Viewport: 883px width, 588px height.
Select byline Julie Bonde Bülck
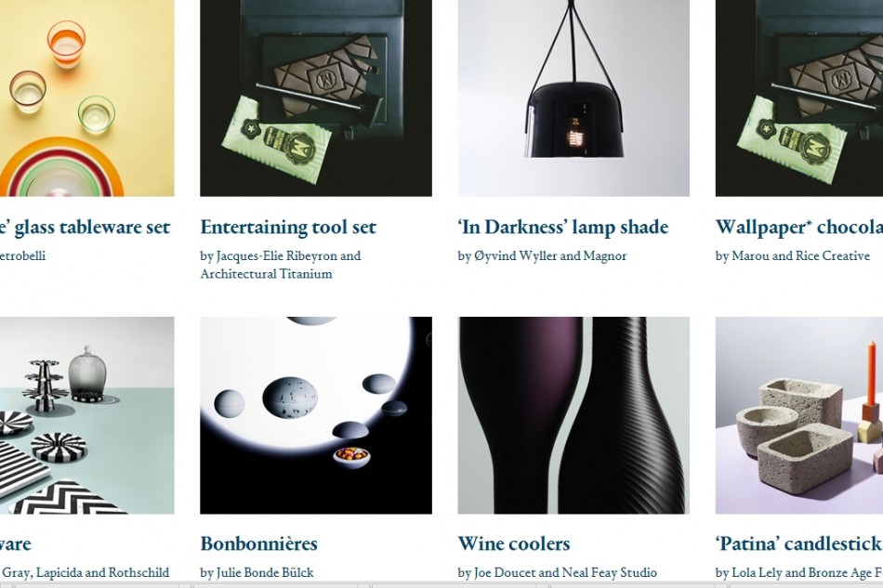click(257, 573)
